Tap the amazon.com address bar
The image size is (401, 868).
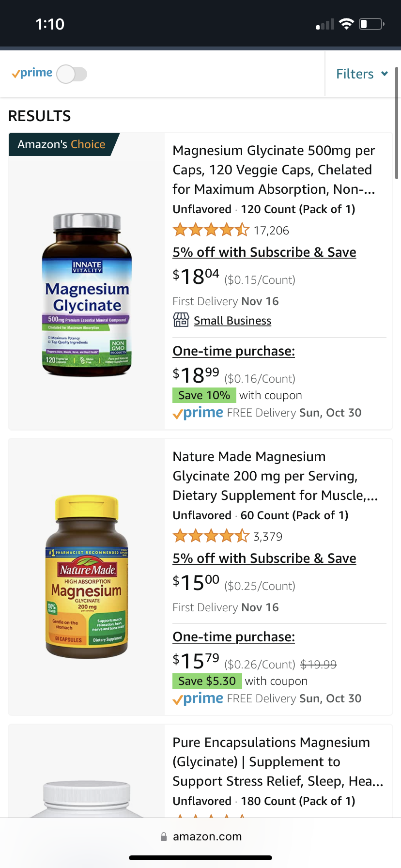click(x=200, y=837)
